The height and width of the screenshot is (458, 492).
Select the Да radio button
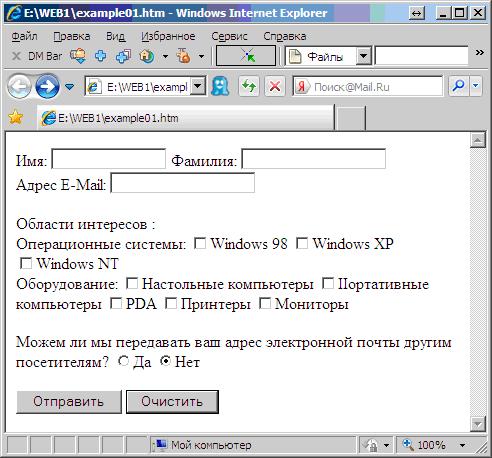click(x=124, y=361)
